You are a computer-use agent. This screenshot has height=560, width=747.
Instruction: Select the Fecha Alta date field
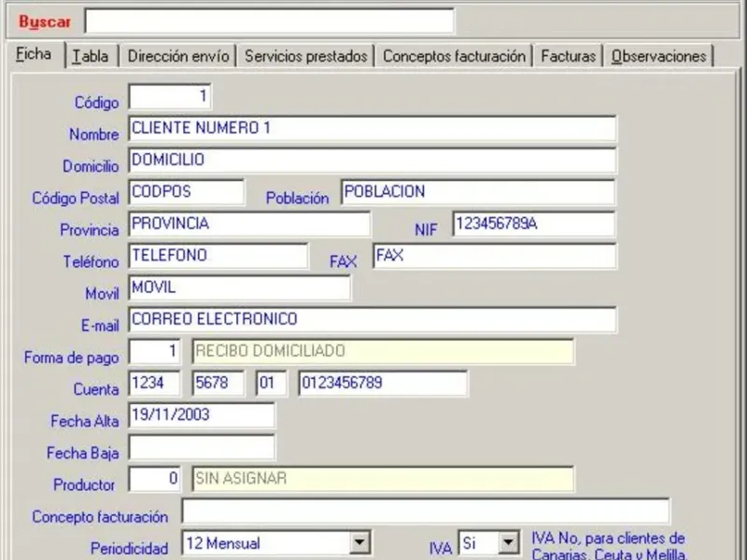pos(202,415)
